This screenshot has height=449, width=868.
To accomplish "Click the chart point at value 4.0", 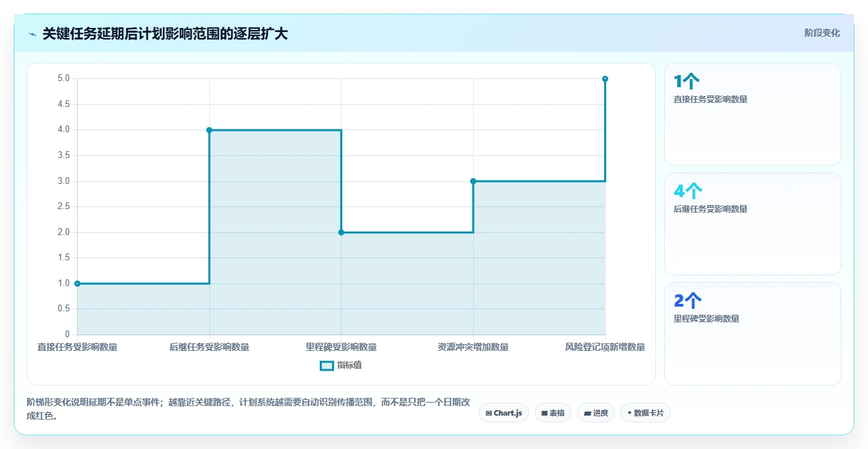I will coord(209,130).
